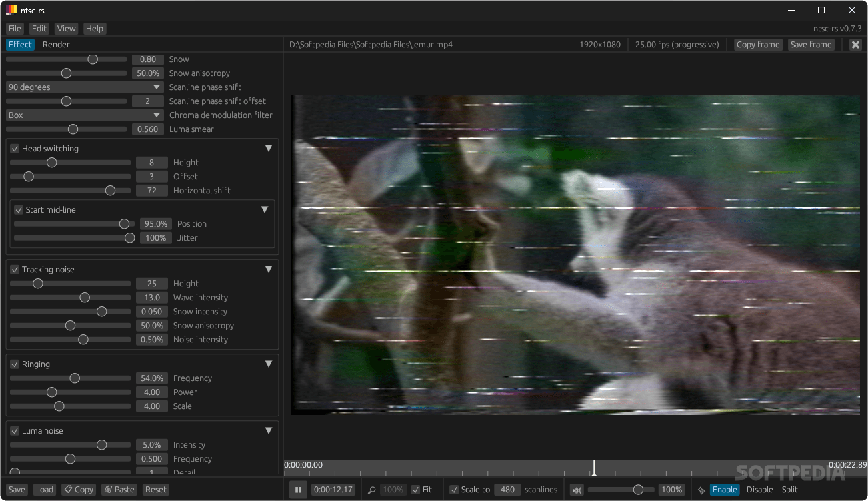This screenshot has width=868, height=501.
Task: Uncheck the Scale to scanlines checkbox
Action: point(454,490)
